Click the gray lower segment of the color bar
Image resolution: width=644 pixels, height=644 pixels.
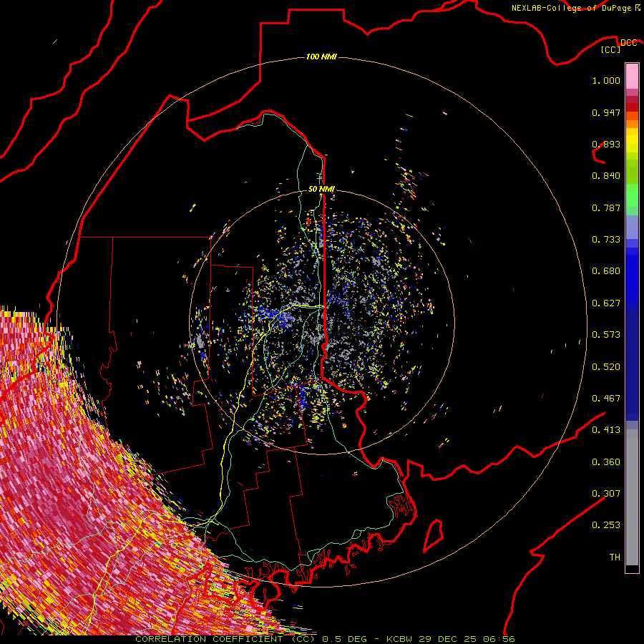[x=632, y=497]
